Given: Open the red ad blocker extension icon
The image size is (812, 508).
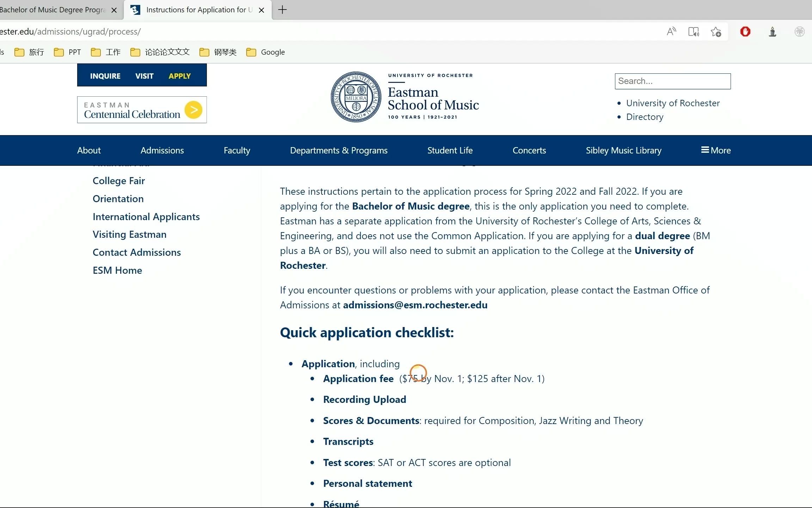Looking at the screenshot, I should point(745,32).
